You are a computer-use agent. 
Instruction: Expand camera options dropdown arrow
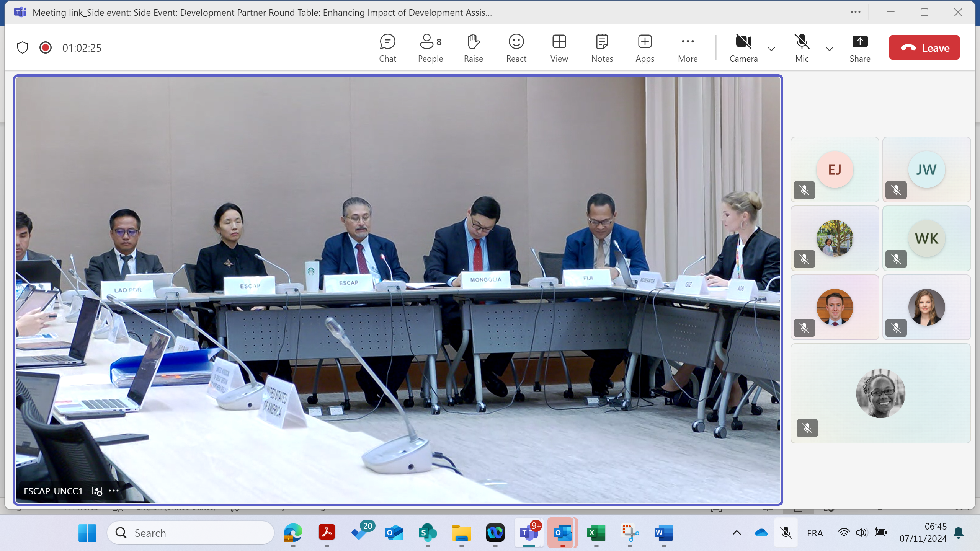[771, 49]
